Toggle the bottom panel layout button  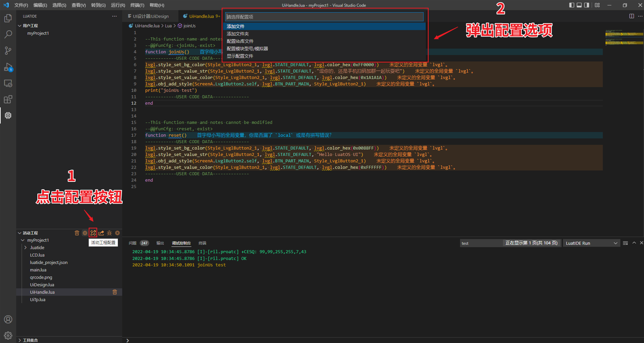click(x=579, y=5)
